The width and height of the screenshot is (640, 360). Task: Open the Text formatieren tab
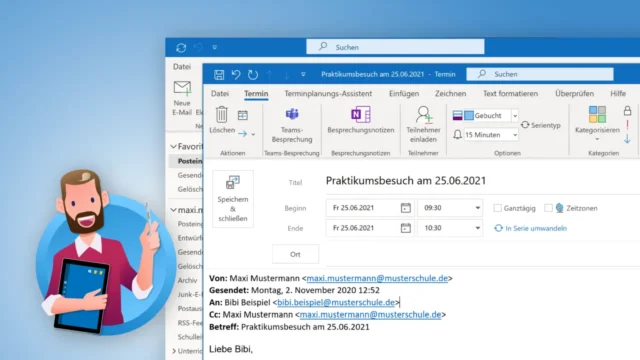point(510,93)
